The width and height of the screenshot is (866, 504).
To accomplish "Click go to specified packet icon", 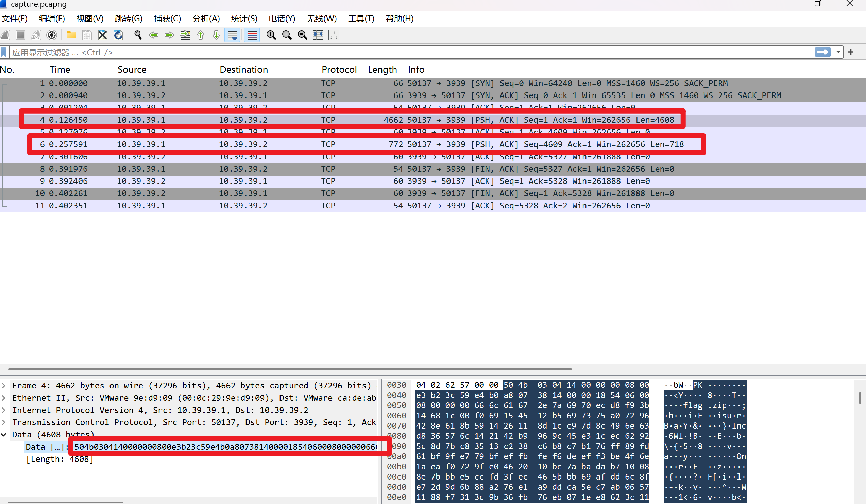I will [x=185, y=35].
